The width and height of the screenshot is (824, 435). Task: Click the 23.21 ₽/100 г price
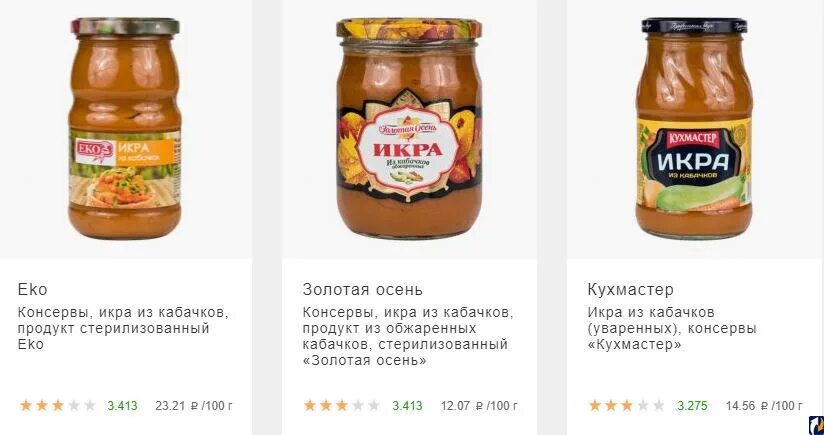[x=194, y=406]
